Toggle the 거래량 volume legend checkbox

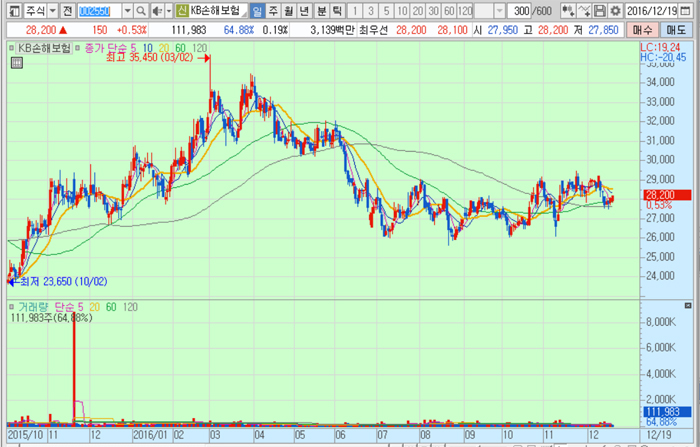(11, 306)
